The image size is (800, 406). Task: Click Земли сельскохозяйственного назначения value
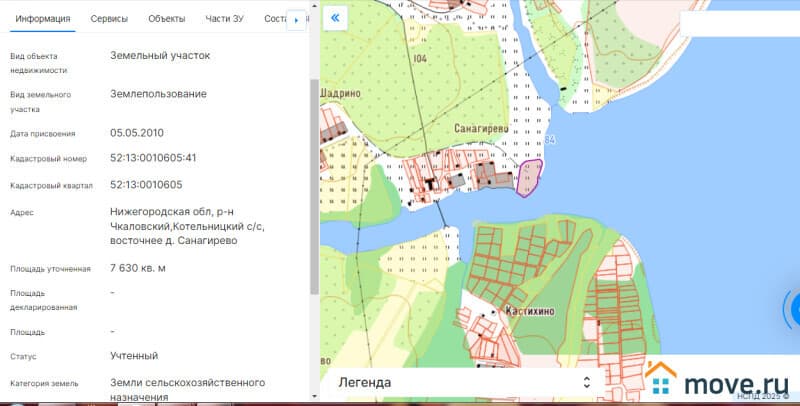(187, 389)
